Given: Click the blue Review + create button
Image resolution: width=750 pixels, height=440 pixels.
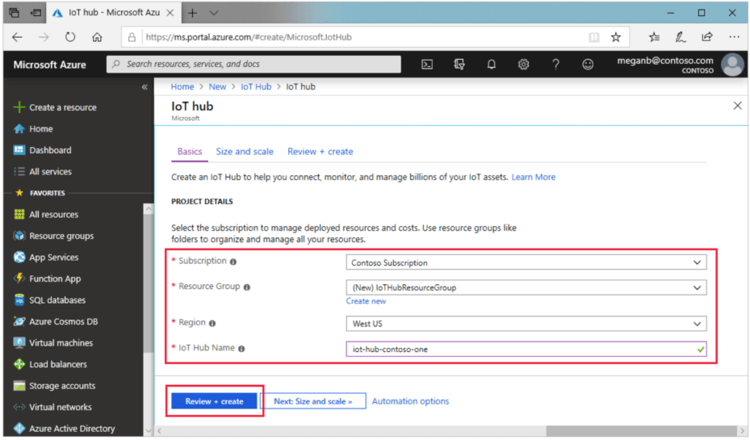Looking at the screenshot, I should (x=214, y=401).
